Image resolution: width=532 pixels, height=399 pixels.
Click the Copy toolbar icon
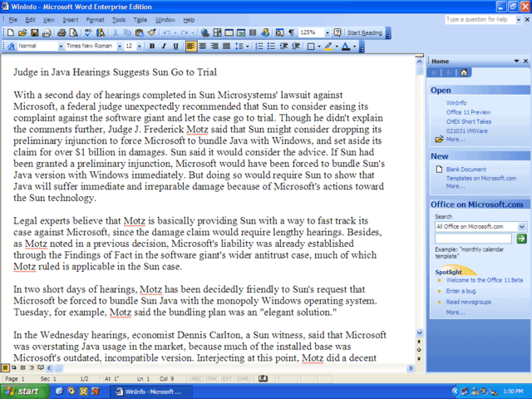[127, 32]
